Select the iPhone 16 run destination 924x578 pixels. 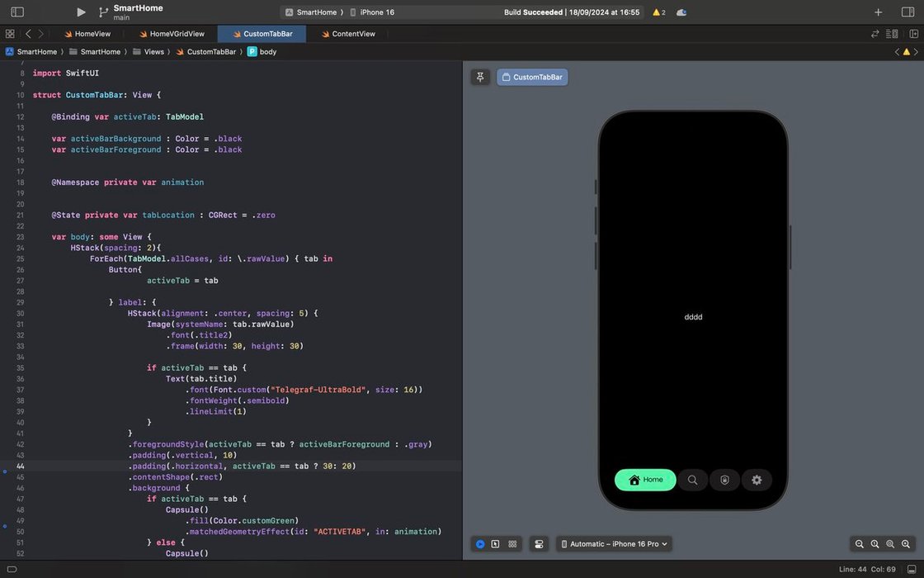(372, 12)
